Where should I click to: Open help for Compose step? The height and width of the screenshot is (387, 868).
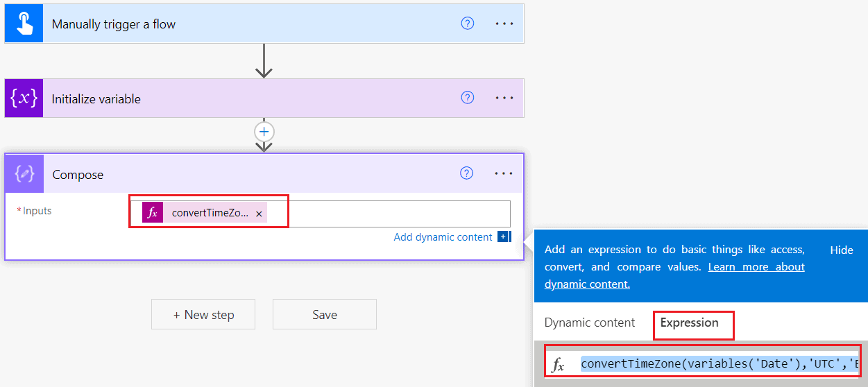tap(468, 173)
